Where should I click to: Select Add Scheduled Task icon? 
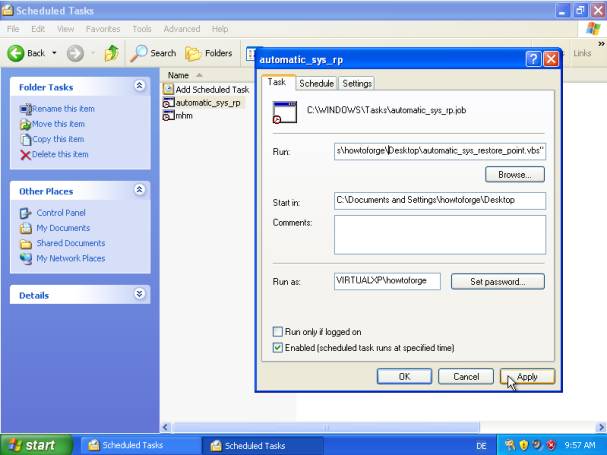[168, 89]
